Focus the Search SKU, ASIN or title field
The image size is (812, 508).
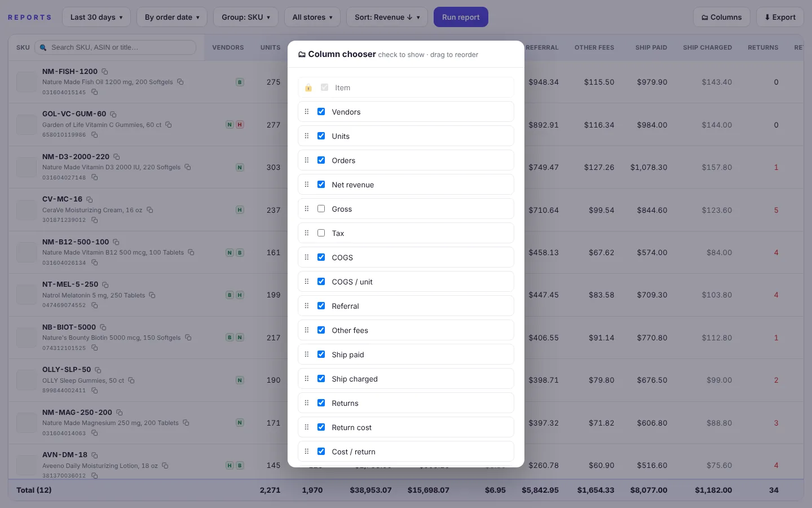click(116, 47)
